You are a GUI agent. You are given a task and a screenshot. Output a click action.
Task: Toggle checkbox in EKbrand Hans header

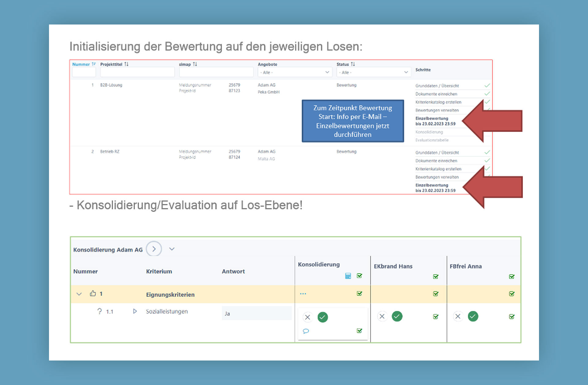click(436, 277)
